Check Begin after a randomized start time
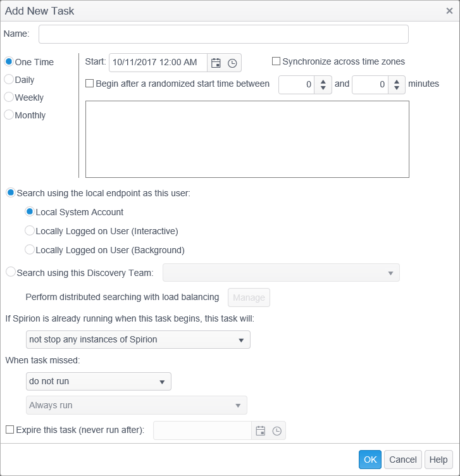The image size is (460, 476). [x=89, y=84]
